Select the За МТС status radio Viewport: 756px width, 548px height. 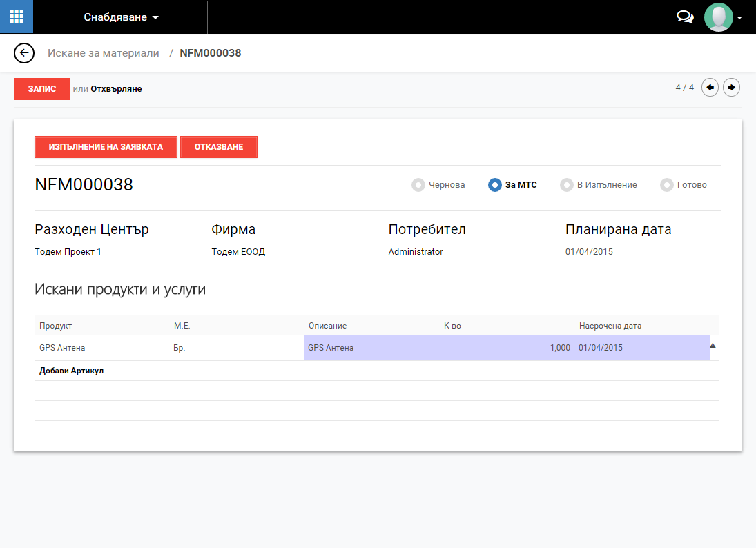point(494,185)
